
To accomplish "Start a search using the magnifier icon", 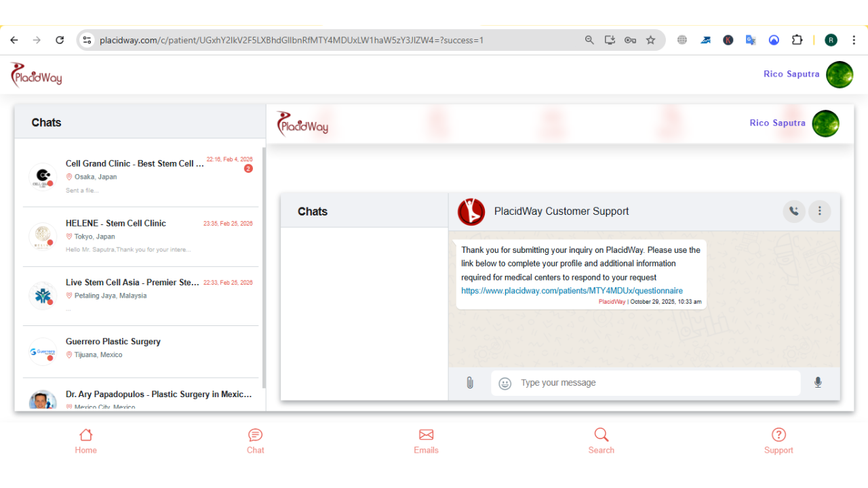I will pos(601,441).
